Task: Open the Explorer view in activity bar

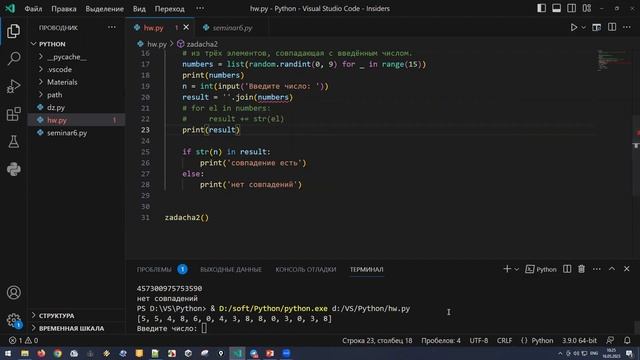Action: coord(13,31)
